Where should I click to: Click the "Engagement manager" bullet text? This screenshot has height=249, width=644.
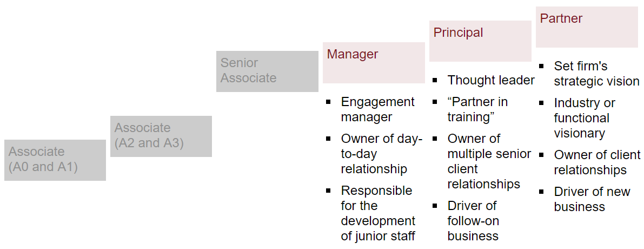point(377,109)
